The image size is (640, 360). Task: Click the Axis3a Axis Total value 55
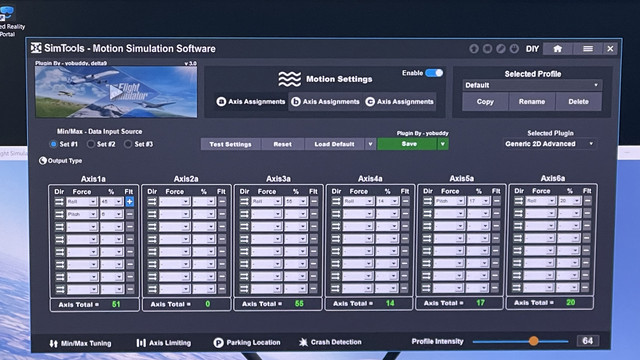299,304
